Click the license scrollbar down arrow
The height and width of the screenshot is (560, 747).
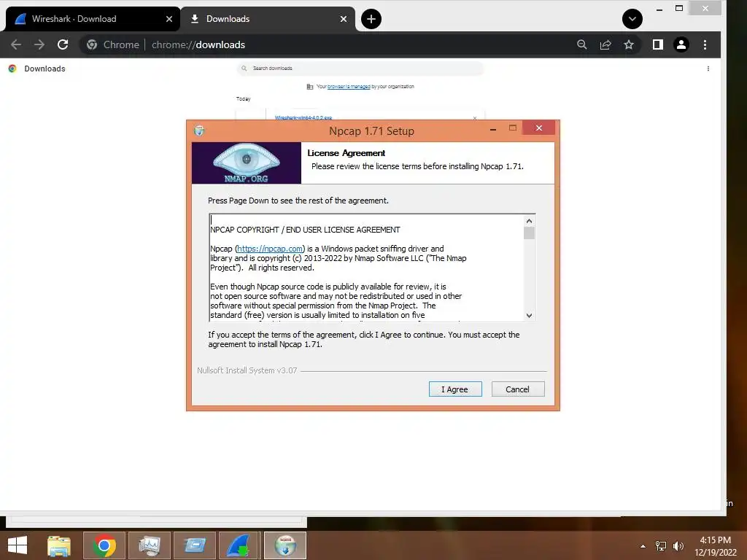tap(530, 316)
